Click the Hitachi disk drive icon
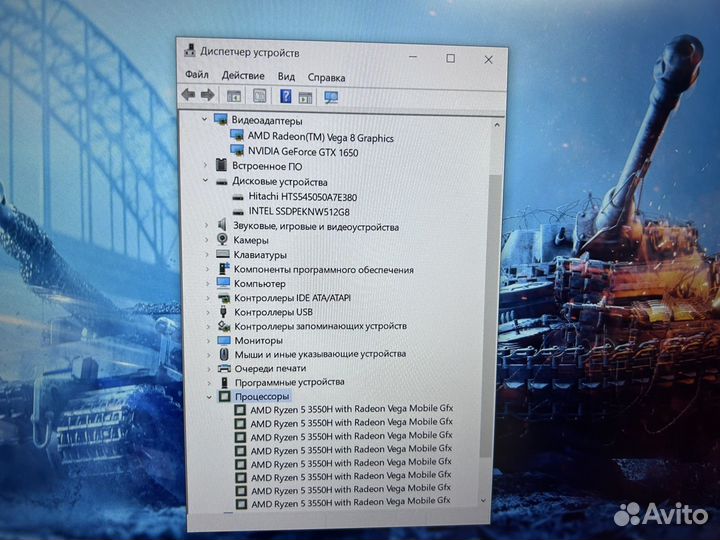Screen dimensions: 720x540 (x=238, y=197)
